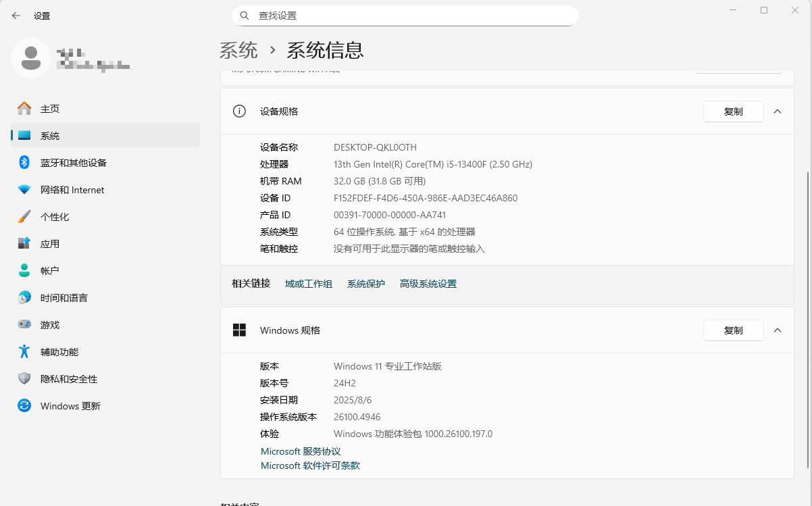812x506 pixels.
Task: Focus the 查找设置 search field
Action: [405, 16]
